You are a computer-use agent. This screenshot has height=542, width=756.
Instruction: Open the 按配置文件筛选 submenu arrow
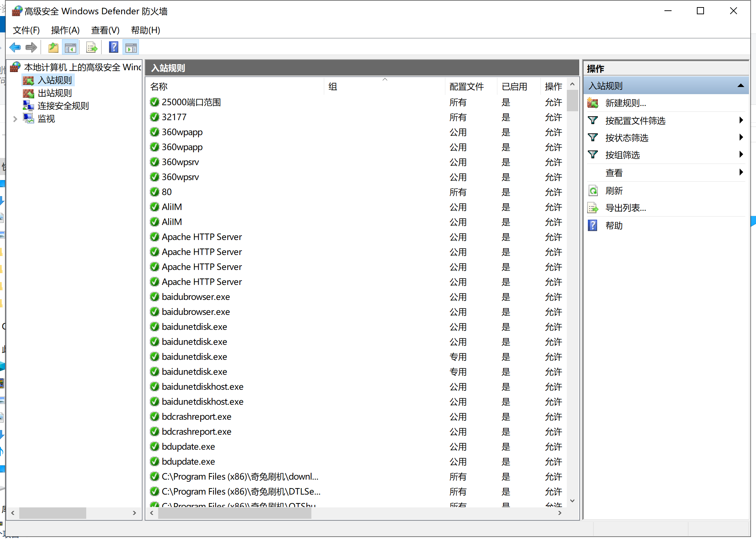pyautogui.click(x=741, y=120)
